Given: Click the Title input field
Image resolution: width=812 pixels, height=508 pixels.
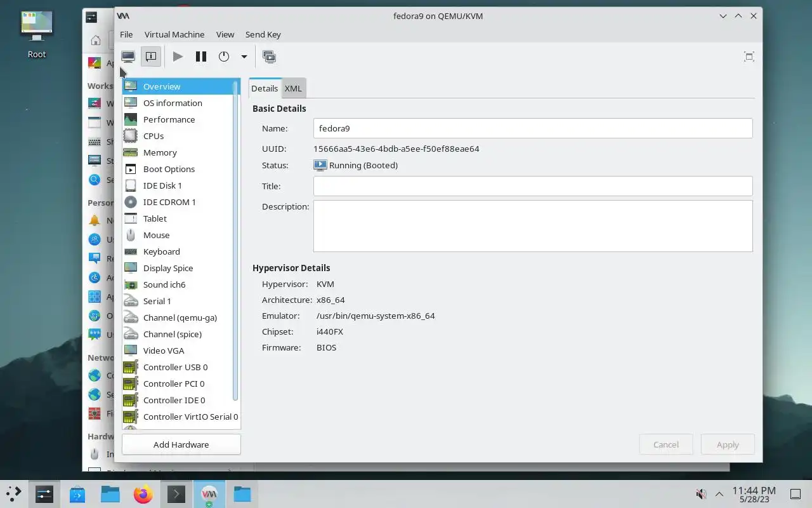Looking at the screenshot, I should pyautogui.click(x=533, y=186).
